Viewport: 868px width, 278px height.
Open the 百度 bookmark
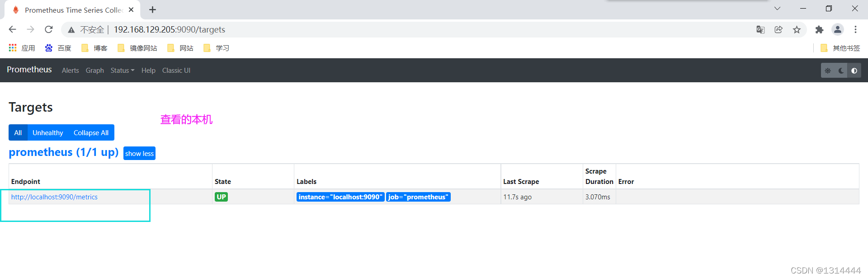(58, 48)
